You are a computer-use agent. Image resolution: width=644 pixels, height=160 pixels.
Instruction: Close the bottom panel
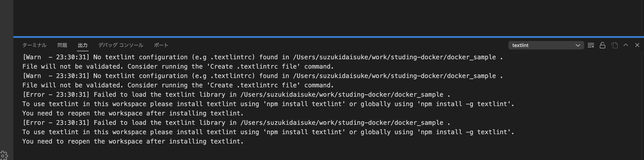[637, 45]
